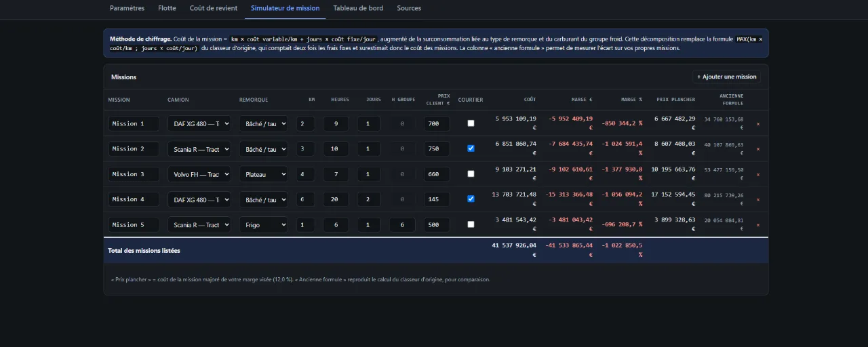Screen dimensions: 868x347
Task: Delete the Mission 1 row
Action: 758,124
